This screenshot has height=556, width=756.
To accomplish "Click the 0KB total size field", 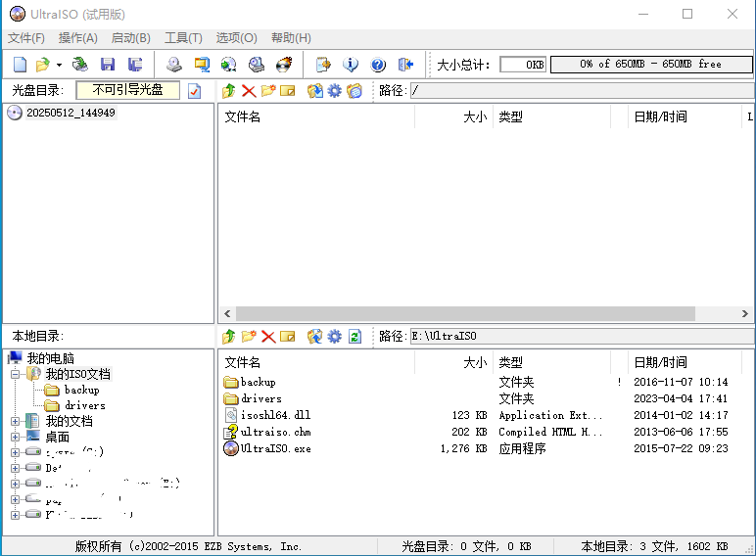I will [523, 65].
